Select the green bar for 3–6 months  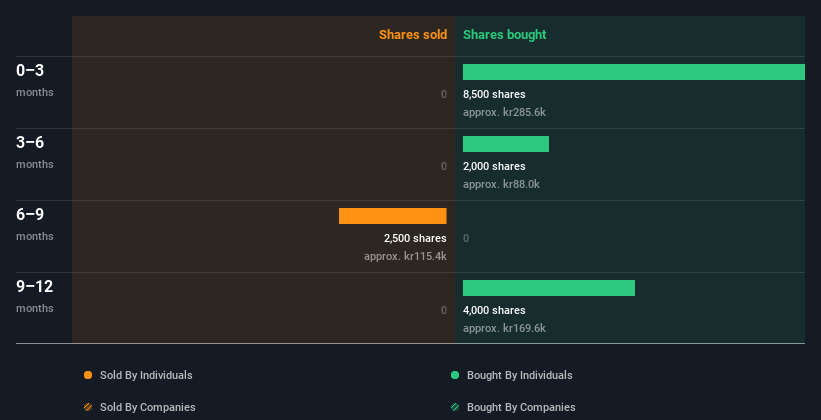505,144
